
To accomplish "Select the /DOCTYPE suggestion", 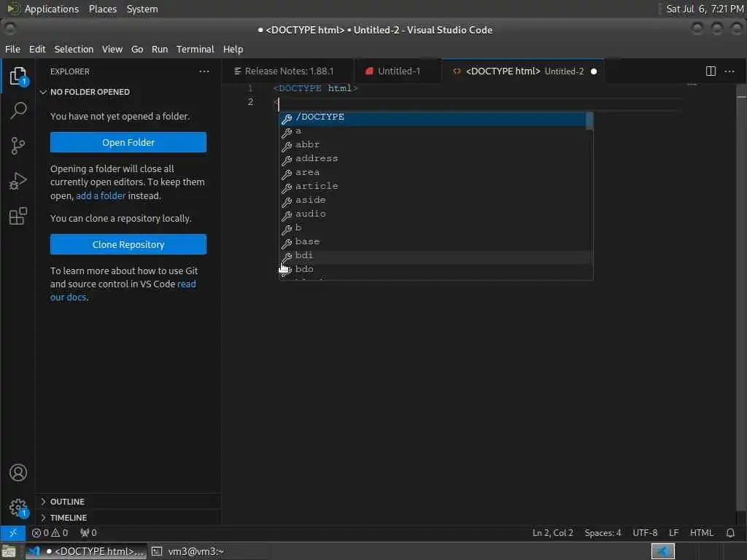I will (433, 119).
